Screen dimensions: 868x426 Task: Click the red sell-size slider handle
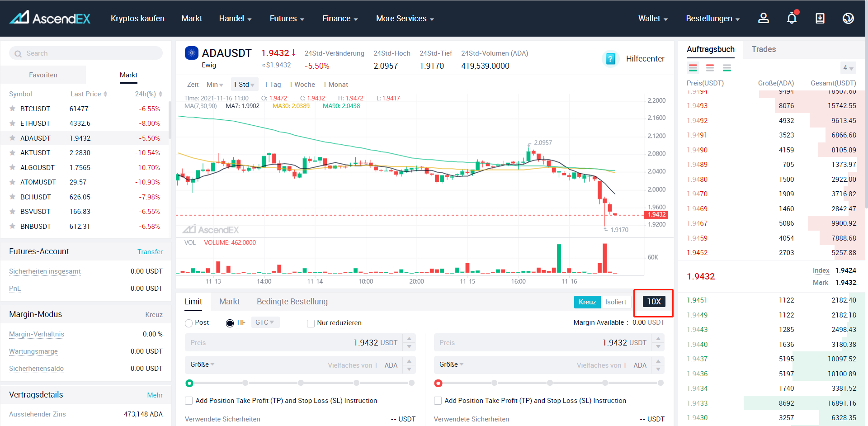pos(438,383)
